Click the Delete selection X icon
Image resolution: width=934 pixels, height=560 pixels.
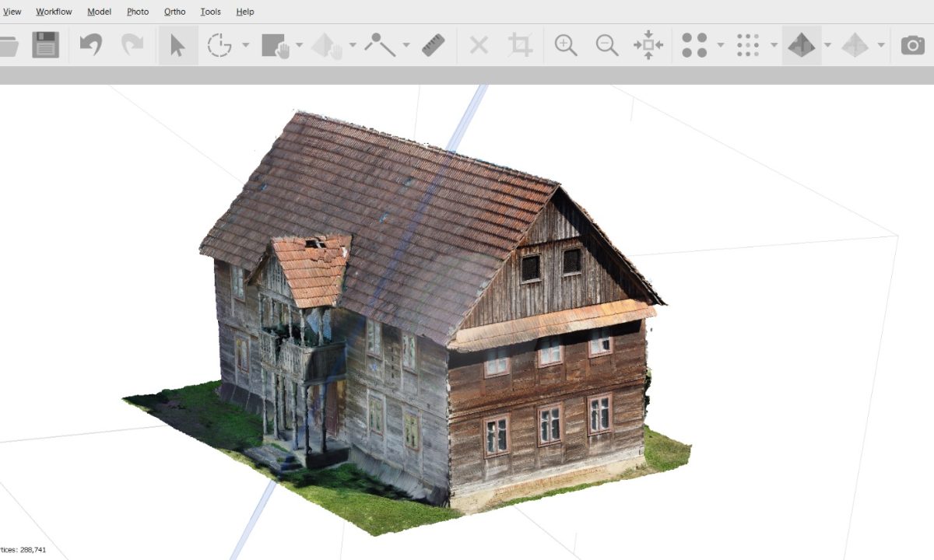tap(479, 45)
